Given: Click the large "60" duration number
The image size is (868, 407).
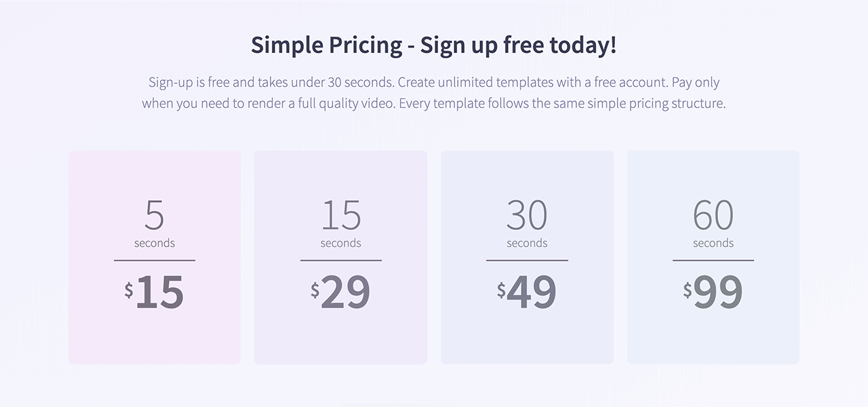Looking at the screenshot, I should pos(713,214).
